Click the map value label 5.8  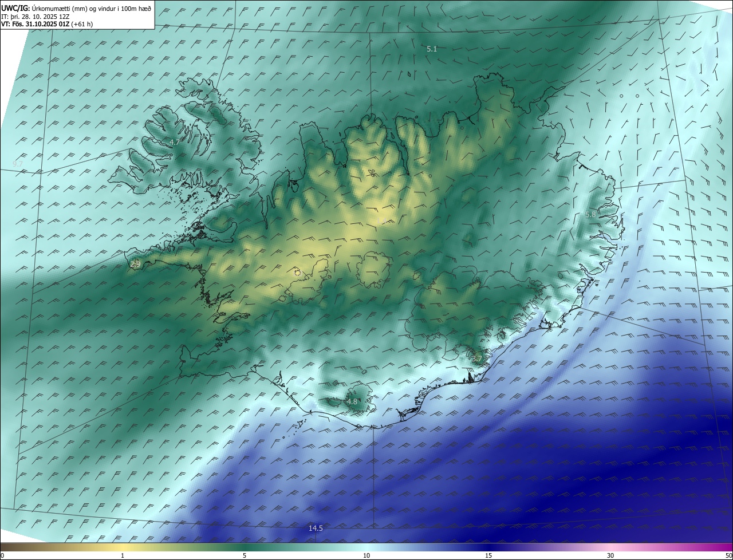pos(590,214)
